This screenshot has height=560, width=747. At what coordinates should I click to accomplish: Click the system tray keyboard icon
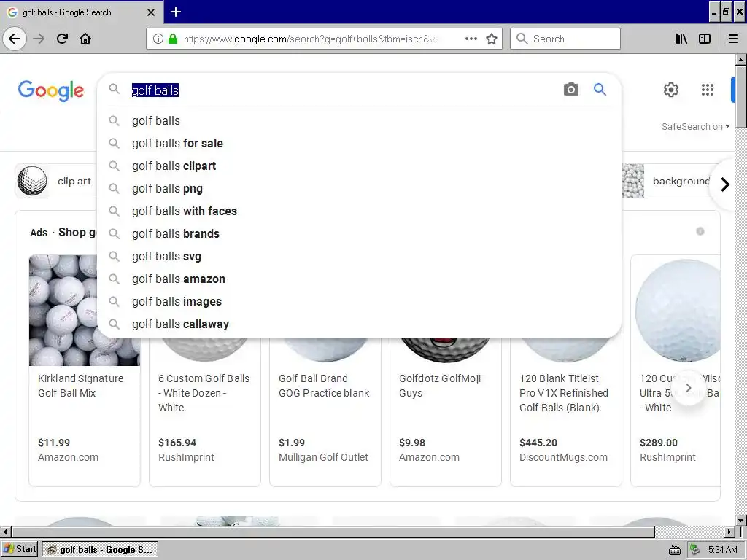(x=675, y=550)
